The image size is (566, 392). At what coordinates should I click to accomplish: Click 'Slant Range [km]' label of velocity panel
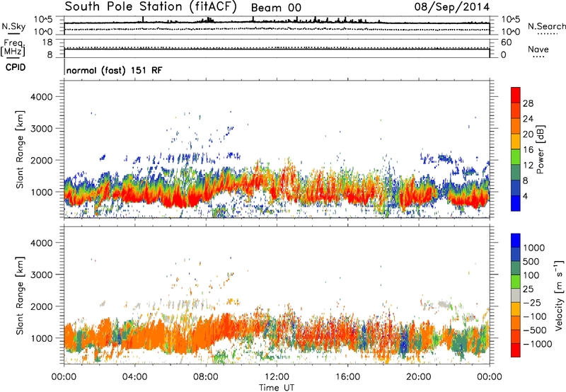click(x=20, y=295)
